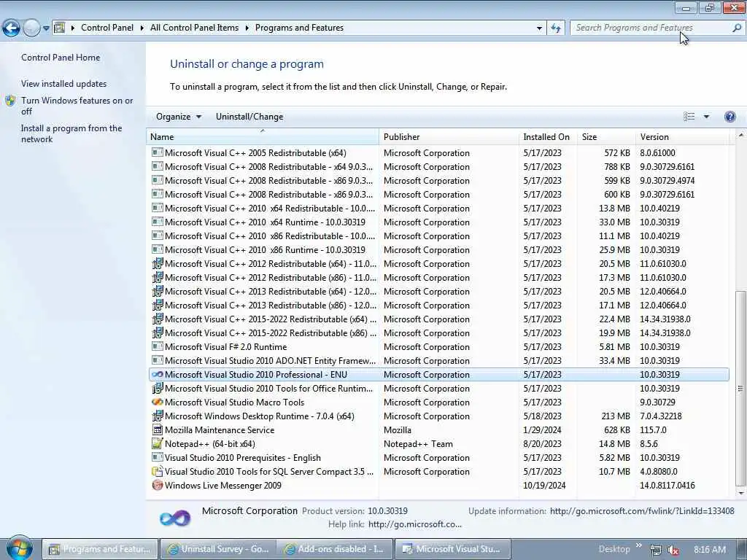
Task: Click the Help link URL in details pane
Action: point(415,524)
